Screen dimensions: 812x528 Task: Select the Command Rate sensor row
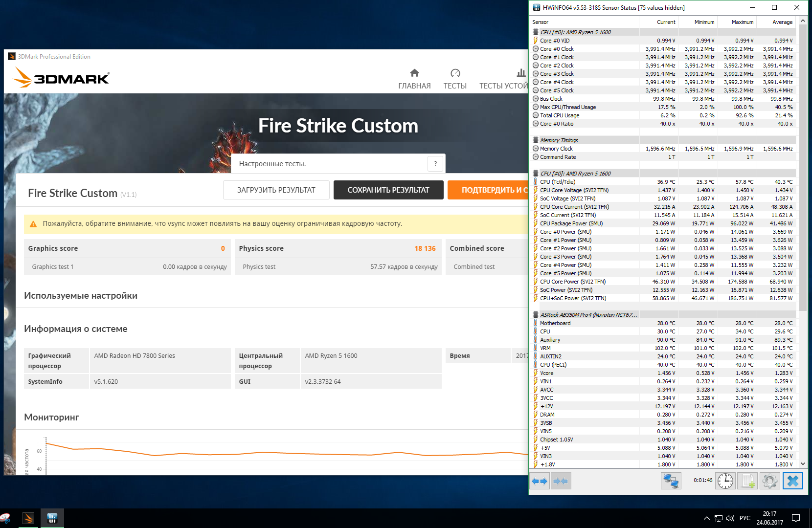click(664, 157)
